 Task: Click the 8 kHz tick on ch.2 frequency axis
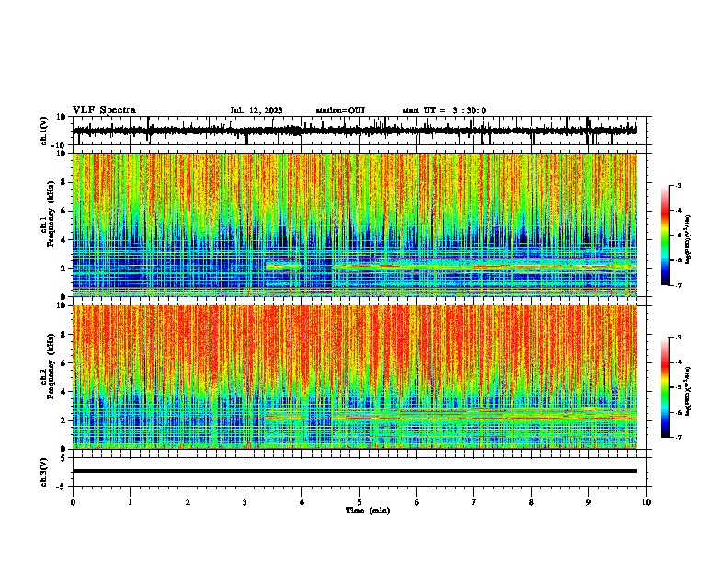(63, 335)
